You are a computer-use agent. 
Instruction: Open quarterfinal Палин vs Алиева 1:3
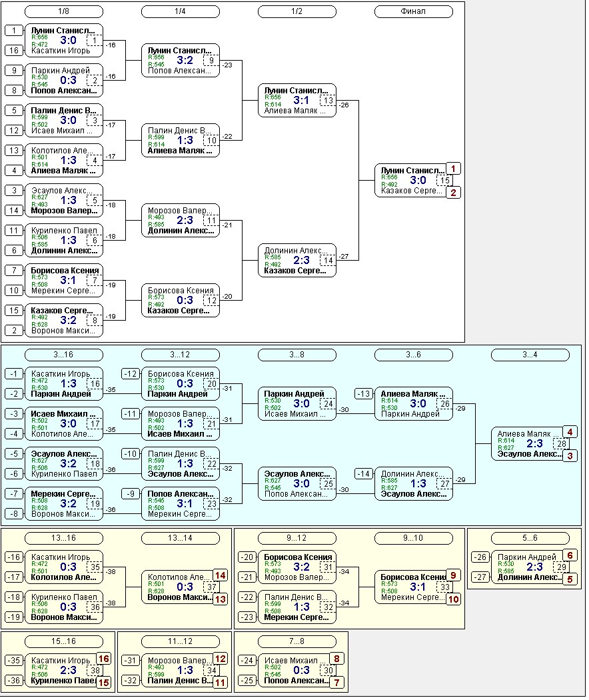tap(181, 140)
